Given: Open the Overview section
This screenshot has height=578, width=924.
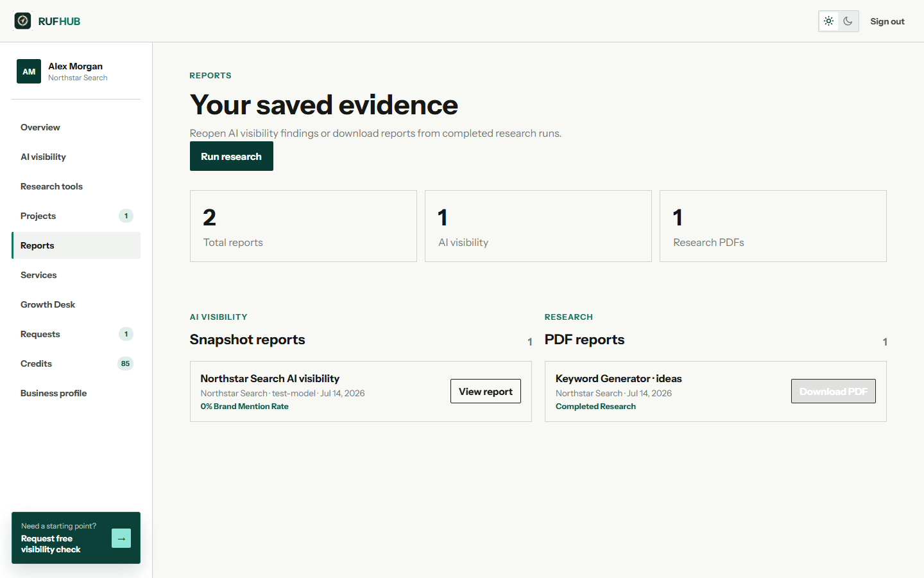Looking at the screenshot, I should pyautogui.click(x=76, y=127).
